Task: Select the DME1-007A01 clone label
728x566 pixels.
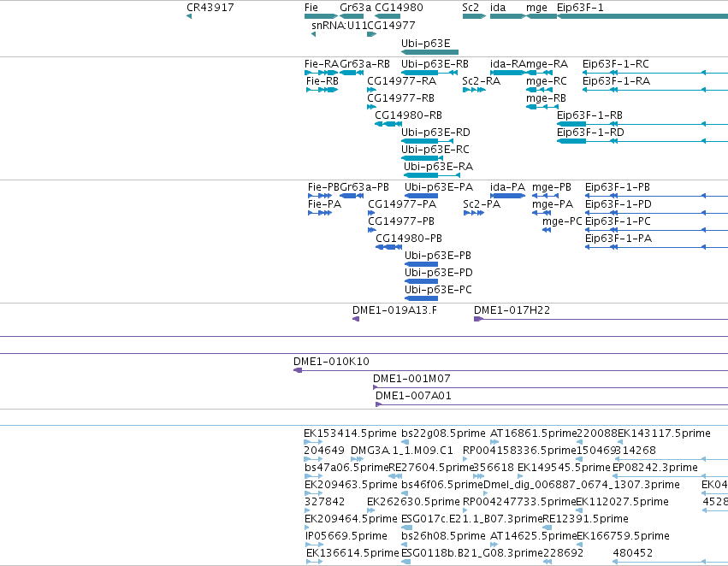Action: pos(413,396)
